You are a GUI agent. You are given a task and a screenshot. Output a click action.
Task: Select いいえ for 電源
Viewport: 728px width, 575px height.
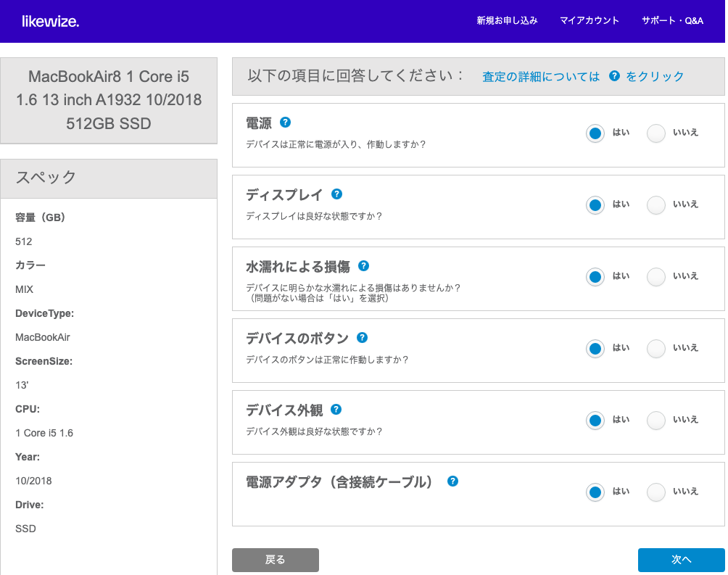(656, 133)
